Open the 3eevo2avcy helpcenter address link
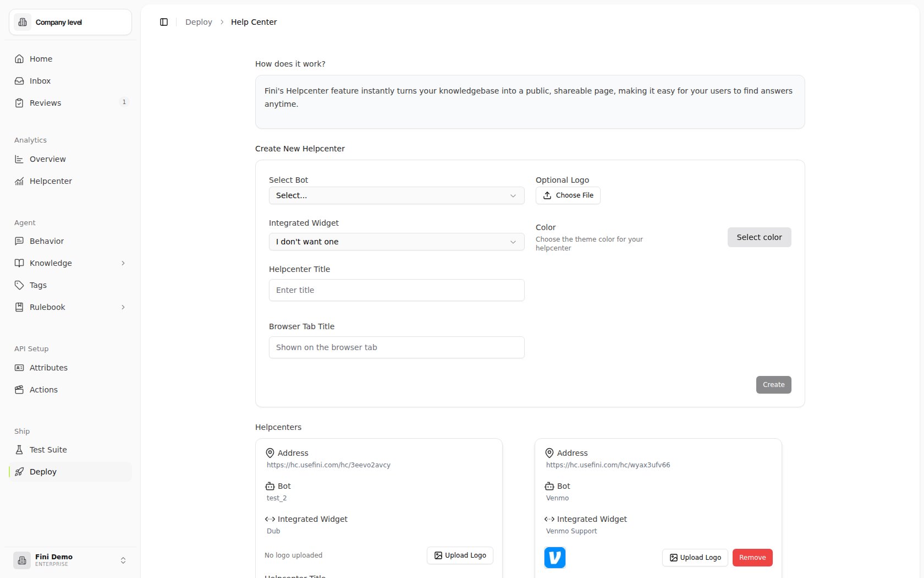This screenshot has width=924, height=578. tap(328, 465)
